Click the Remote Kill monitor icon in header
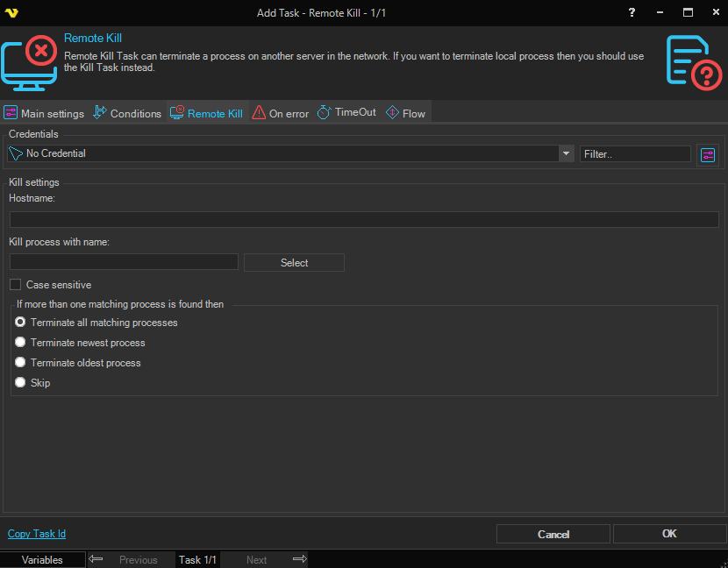The width and height of the screenshot is (728, 568). (x=29, y=62)
